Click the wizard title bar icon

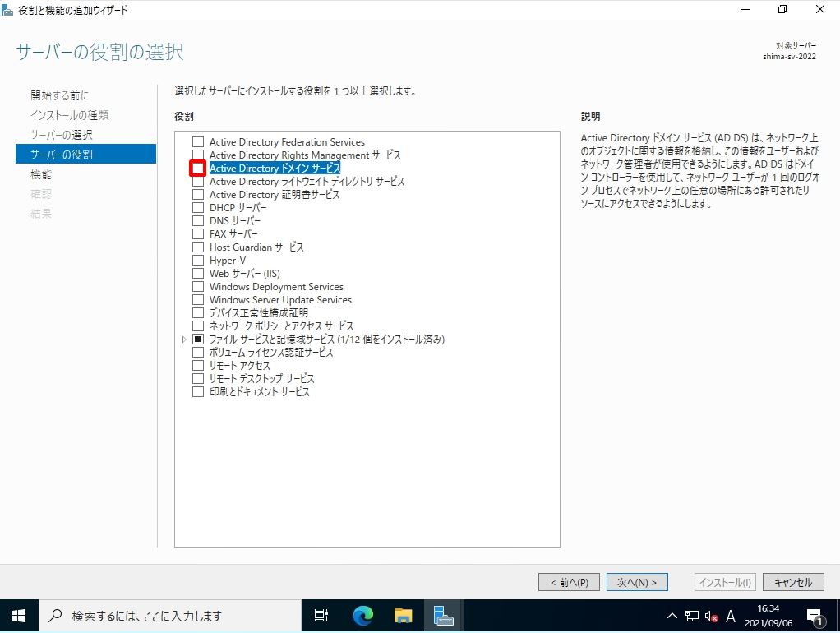(x=7, y=10)
